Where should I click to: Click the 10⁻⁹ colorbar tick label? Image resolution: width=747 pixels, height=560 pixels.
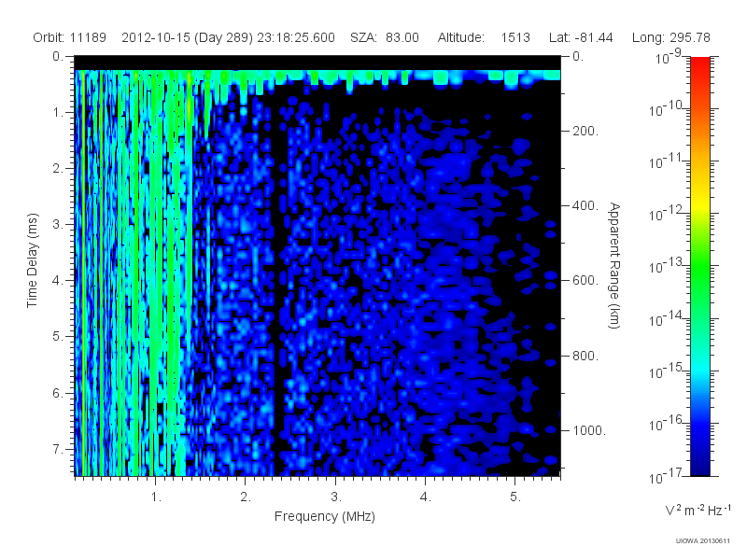[669, 58]
